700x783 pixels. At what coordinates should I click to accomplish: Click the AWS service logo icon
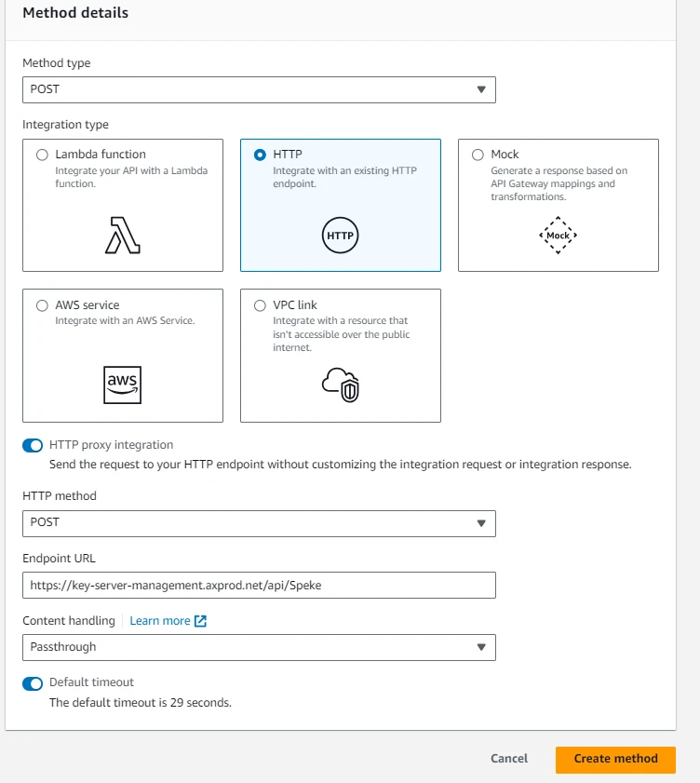pos(123,385)
